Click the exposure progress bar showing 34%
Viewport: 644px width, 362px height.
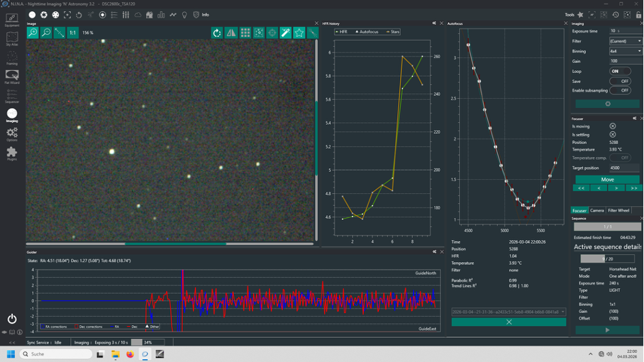[148, 342]
